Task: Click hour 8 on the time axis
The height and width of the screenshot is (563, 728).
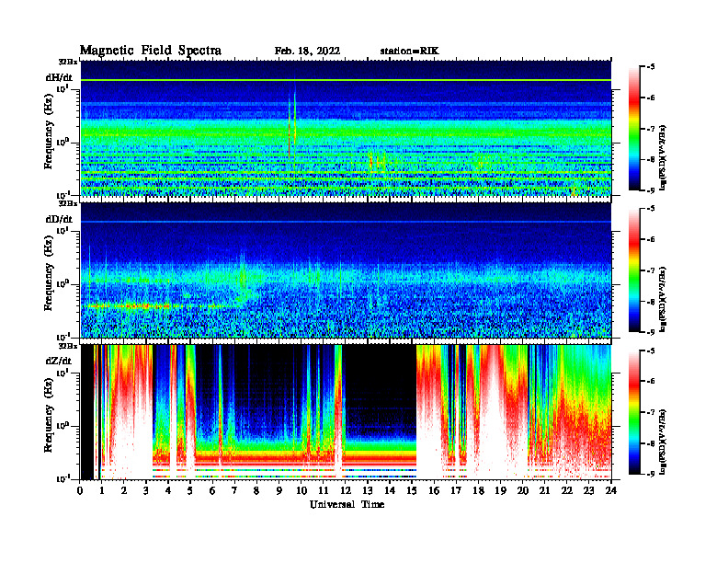Action: (x=256, y=490)
